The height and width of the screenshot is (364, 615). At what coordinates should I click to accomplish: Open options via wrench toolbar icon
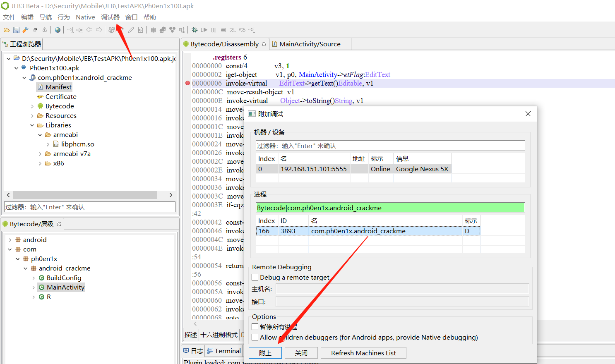pyautogui.click(x=26, y=30)
